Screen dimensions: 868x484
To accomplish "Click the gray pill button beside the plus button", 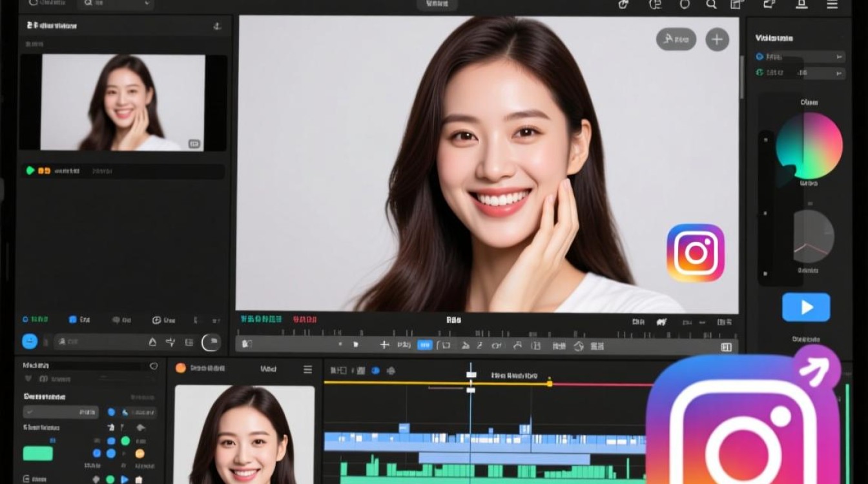I will (x=676, y=39).
